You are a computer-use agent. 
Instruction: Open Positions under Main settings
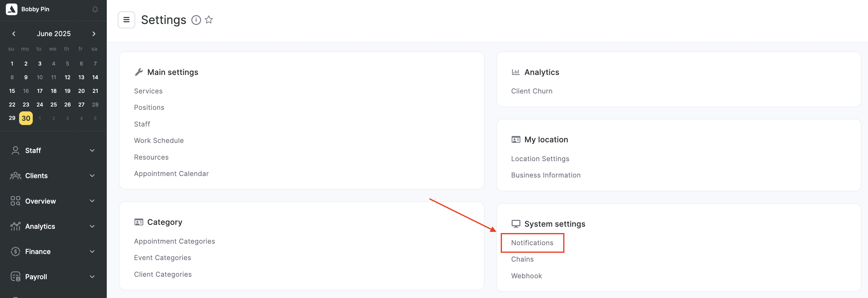click(149, 107)
